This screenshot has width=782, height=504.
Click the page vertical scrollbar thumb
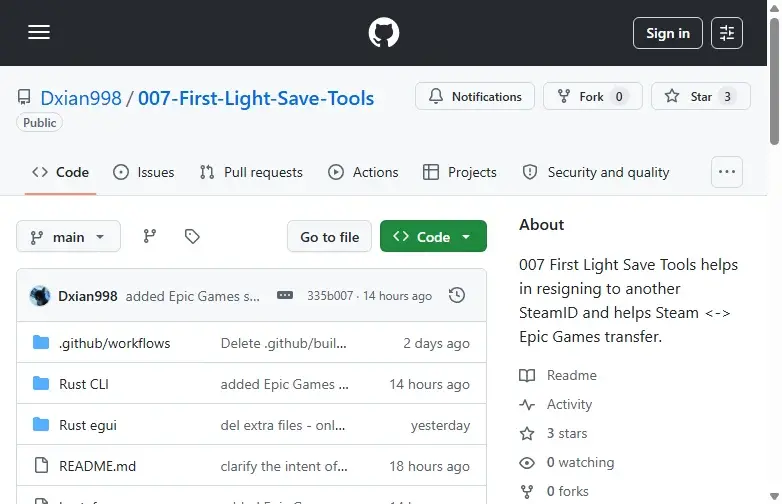click(774, 81)
